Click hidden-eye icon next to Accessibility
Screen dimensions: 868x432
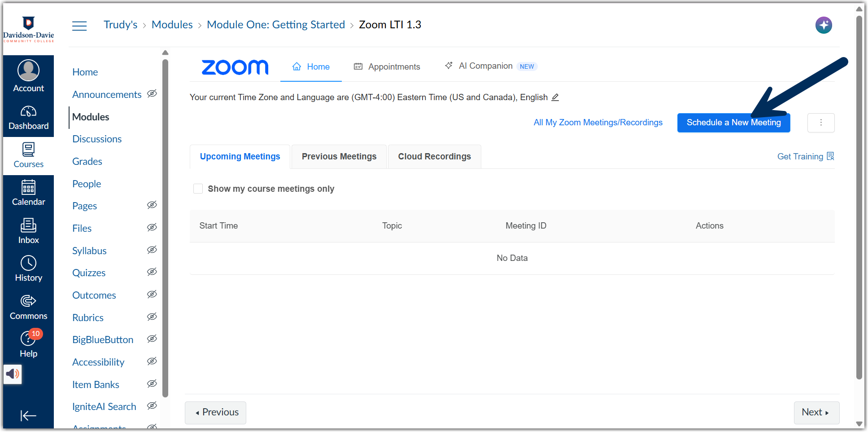(x=152, y=361)
